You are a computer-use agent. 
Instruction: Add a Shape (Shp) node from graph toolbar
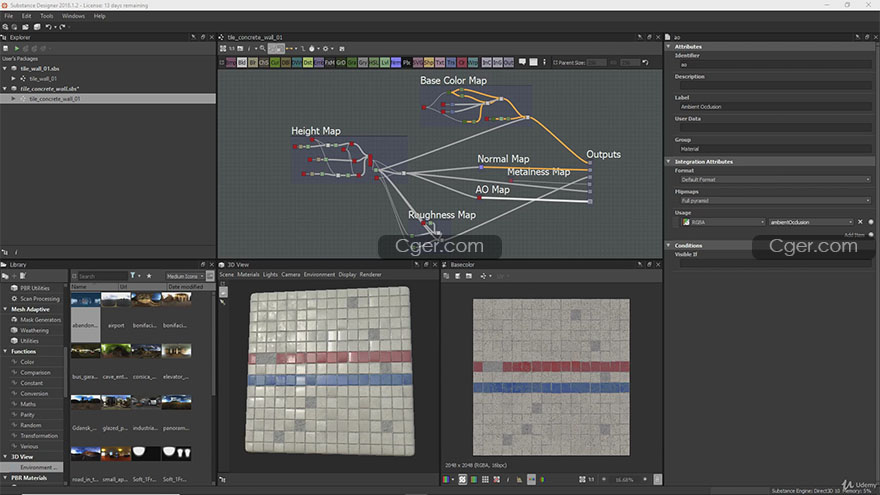tap(429, 62)
